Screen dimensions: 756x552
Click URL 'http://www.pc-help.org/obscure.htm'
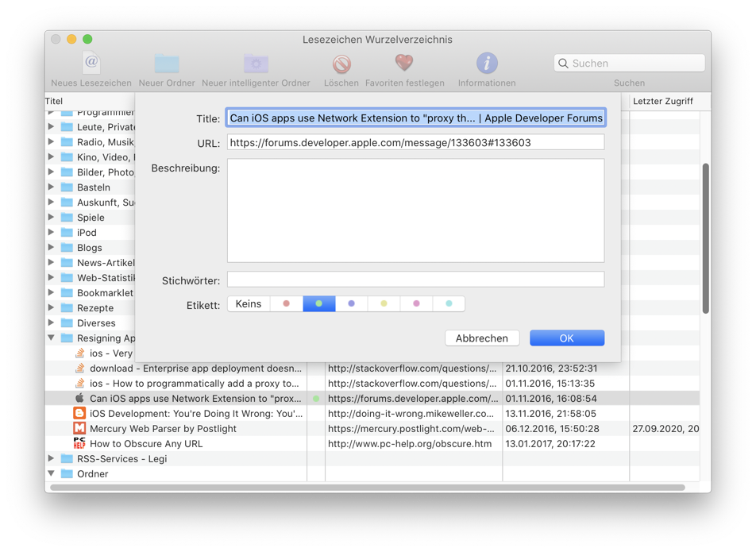tap(410, 443)
